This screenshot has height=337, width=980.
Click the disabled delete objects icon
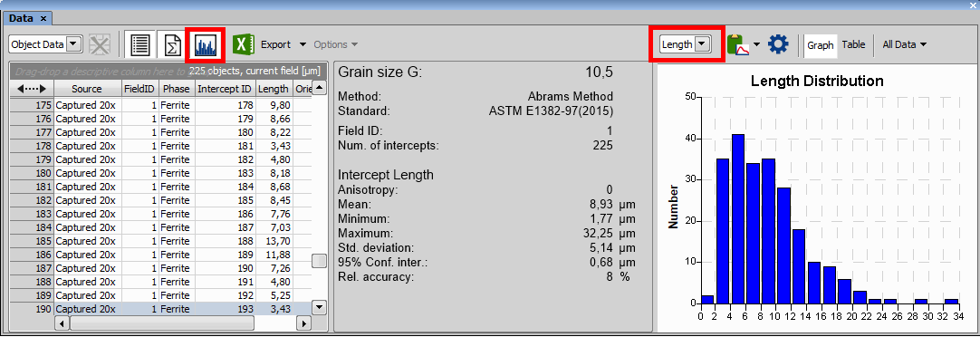pyautogui.click(x=100, y=44)
